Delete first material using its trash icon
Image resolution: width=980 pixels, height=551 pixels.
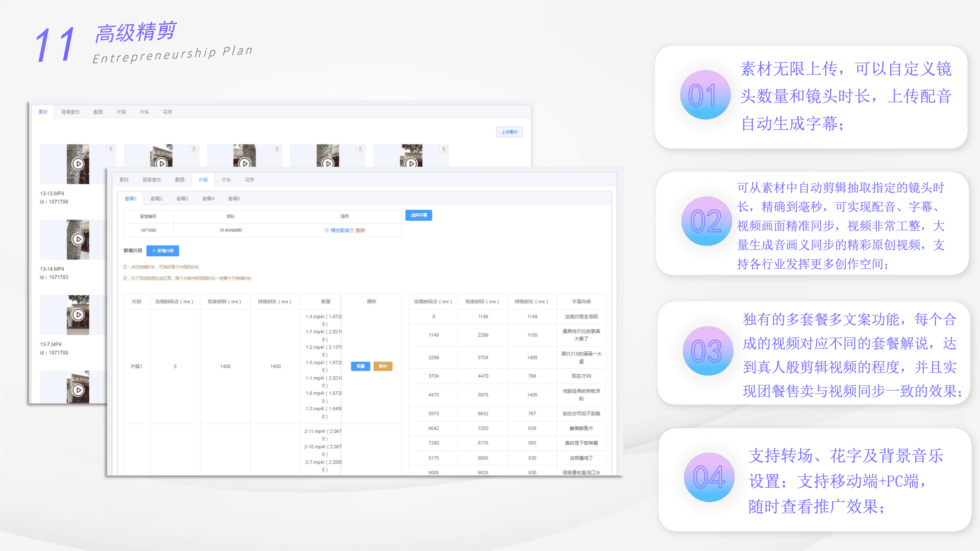point(111,149)
